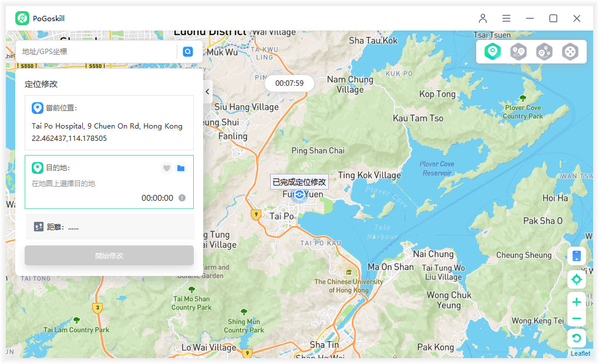Toggle the favorite heart for destination
599x364 pixels.
[167, 168]
